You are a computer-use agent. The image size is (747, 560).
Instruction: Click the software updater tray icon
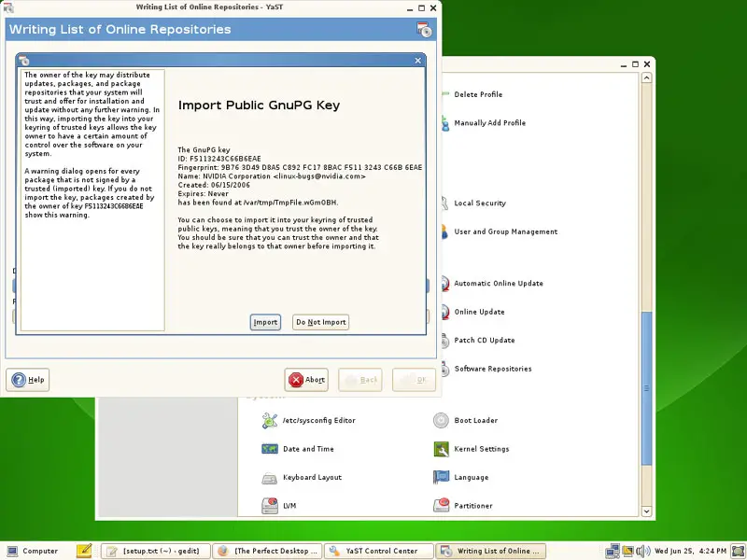pyautogui.click(x=627, y=551)
